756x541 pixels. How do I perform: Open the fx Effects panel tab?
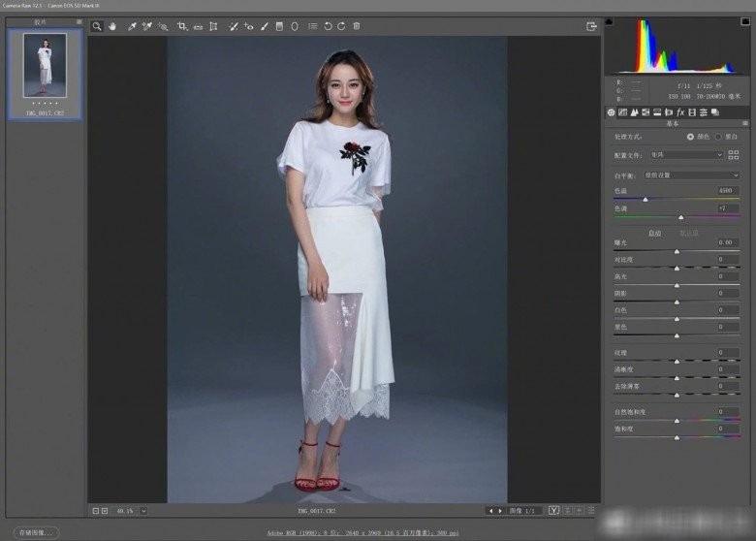(x=679, y=112)
